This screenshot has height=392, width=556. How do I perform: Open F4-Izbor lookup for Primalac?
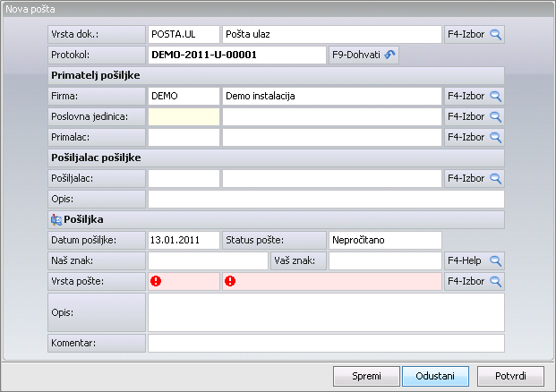[474, 137]
